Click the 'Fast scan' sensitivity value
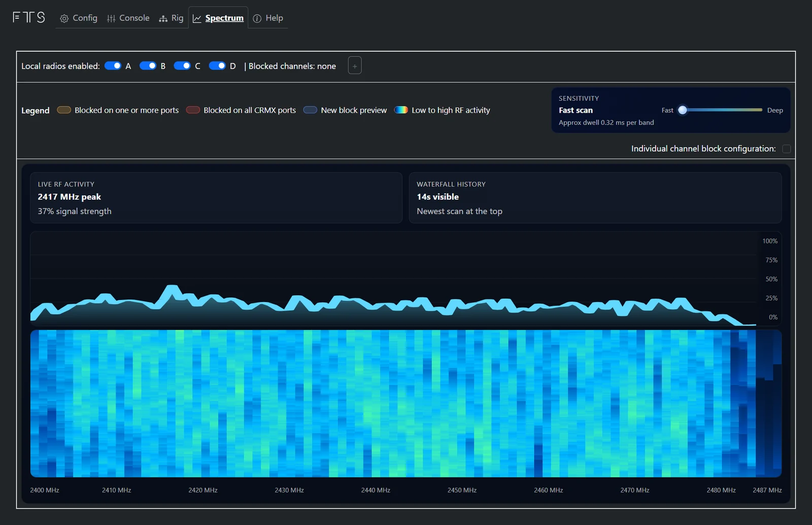 [576, 110]
